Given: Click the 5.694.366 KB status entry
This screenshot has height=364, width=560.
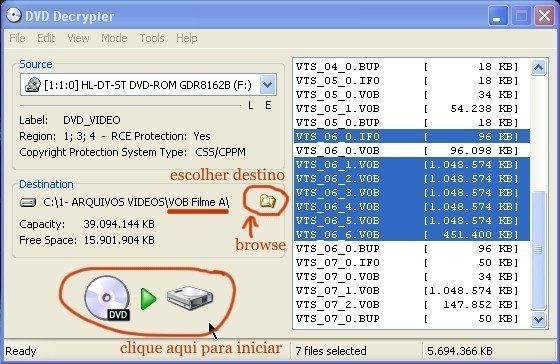Looking at the screenshot, I should (x=460, y=351).
